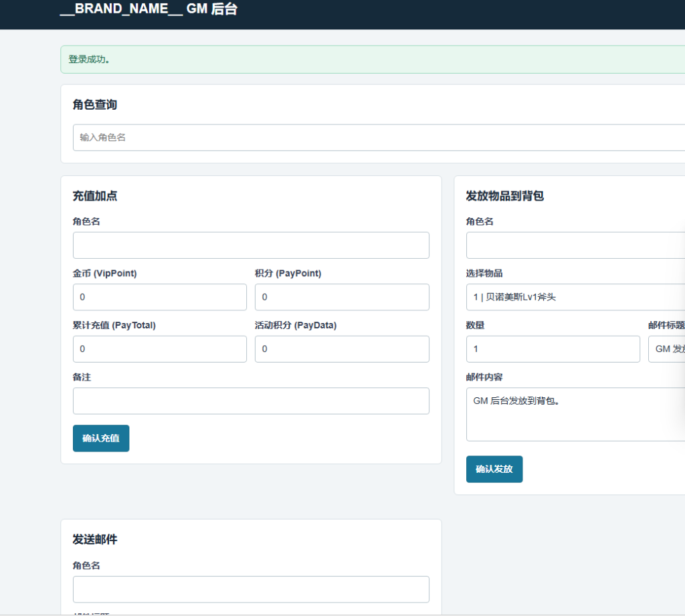Open the 选择物品 item dropdown

[x=575, y=297]
